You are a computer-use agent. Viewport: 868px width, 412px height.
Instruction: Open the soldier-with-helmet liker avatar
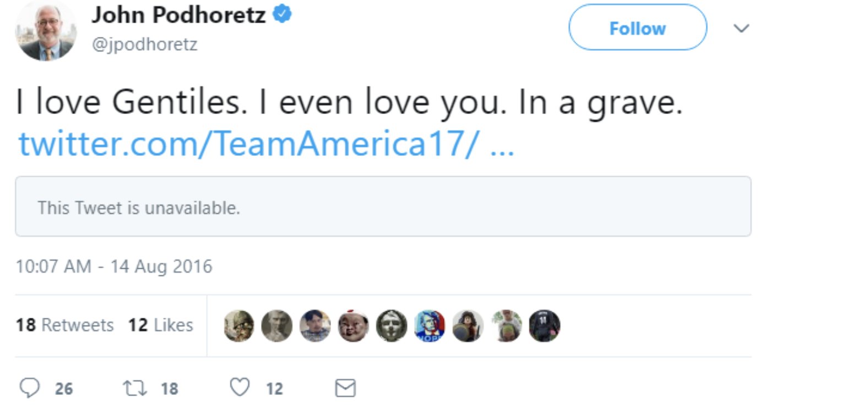(x=239, y=326)
